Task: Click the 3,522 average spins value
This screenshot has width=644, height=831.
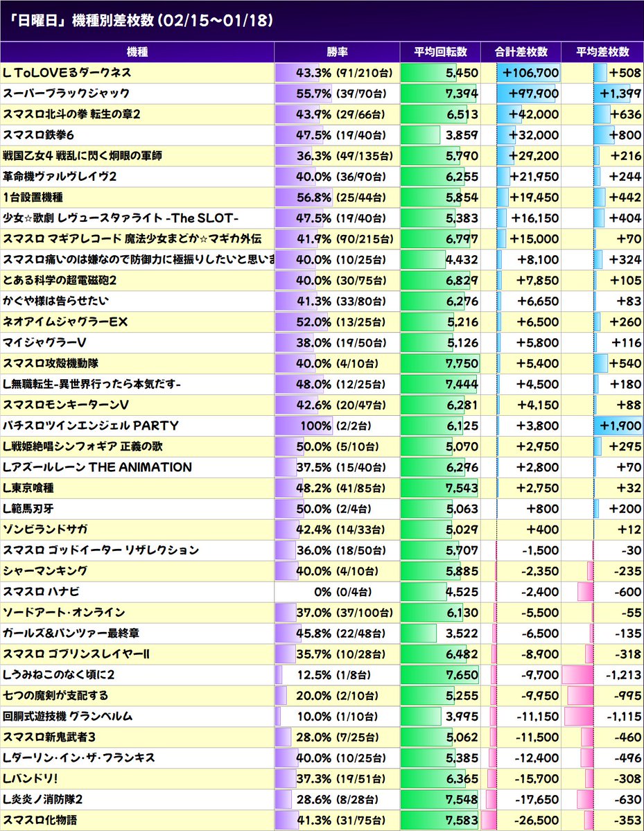Action: tap(462, 633)
